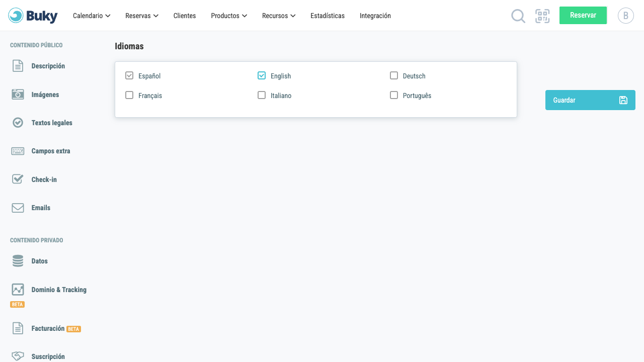Expand the Productos dropdown menu
644x362 pixels.
pyautogui.click(x=229, y=16)
